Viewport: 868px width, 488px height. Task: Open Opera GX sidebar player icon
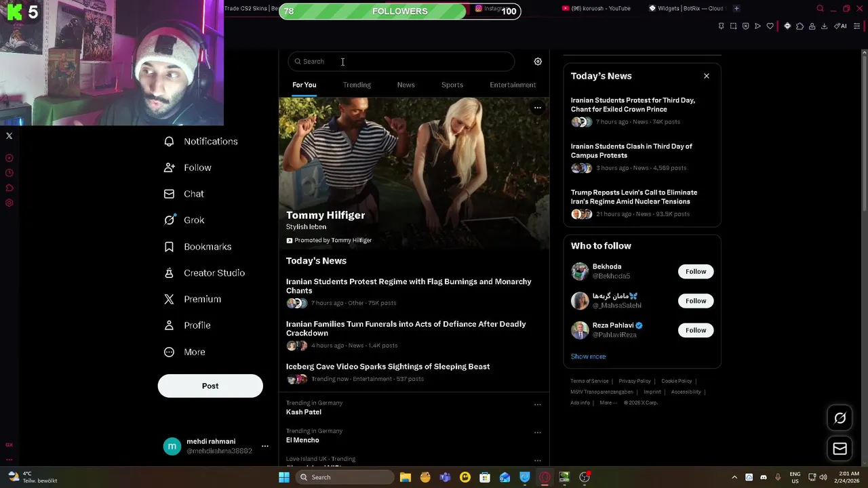9,158
